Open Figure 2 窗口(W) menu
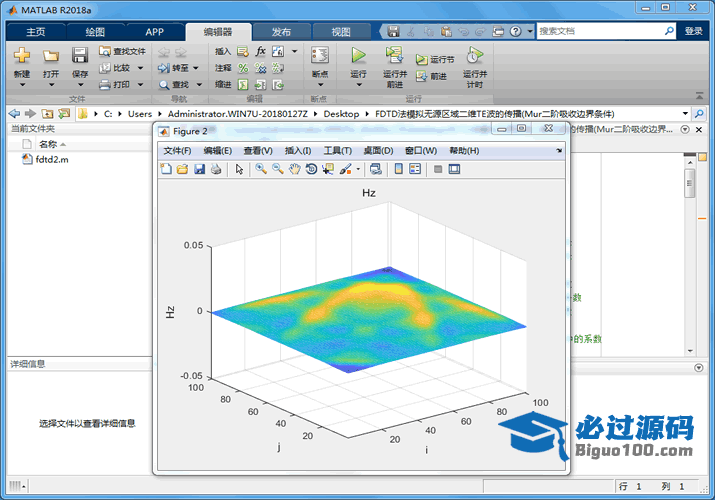715x500 pixels. (x=420, y=150)
